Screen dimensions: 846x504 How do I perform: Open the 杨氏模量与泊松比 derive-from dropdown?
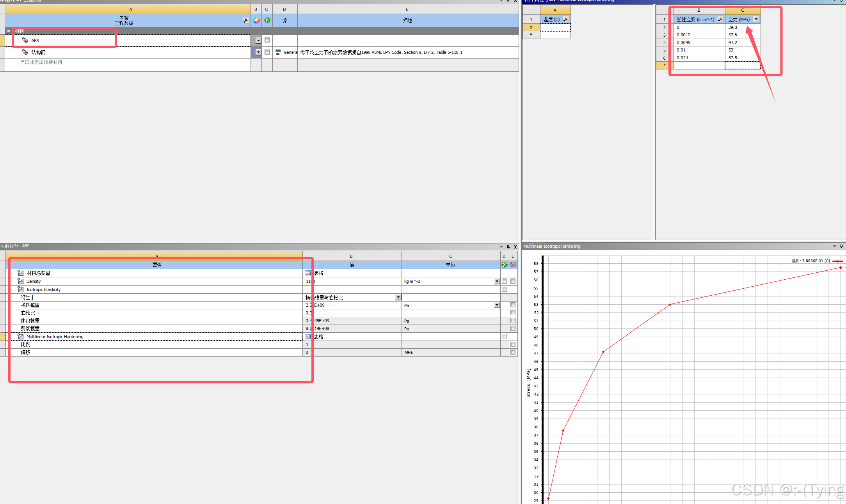(398, 298)
